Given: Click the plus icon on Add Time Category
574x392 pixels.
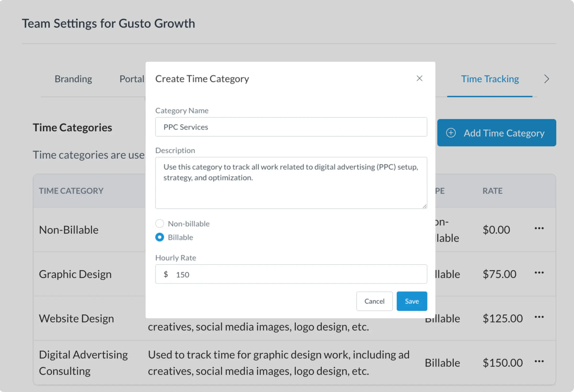Looking at the screenshot, I should pyautogui.click(x=451, y=133).
